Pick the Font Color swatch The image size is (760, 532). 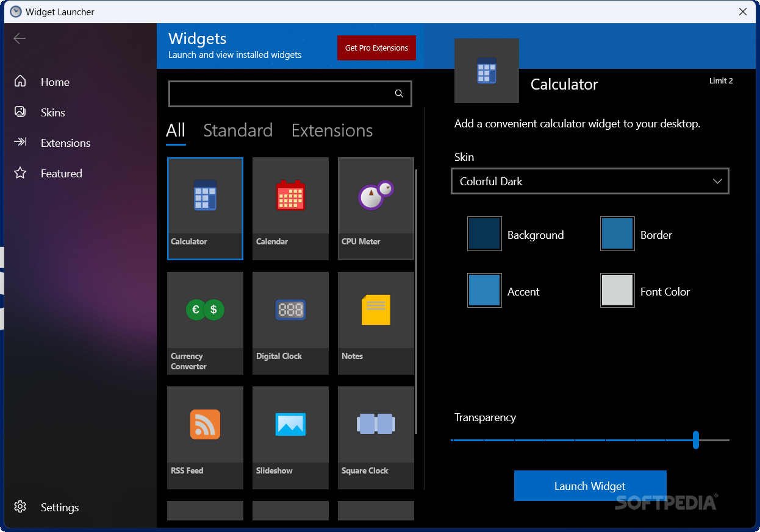coord(617,290)
